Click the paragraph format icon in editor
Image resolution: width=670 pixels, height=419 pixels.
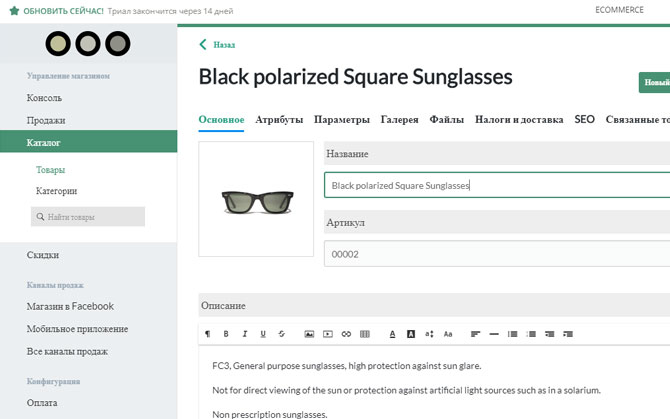click(x=208, y=333)
